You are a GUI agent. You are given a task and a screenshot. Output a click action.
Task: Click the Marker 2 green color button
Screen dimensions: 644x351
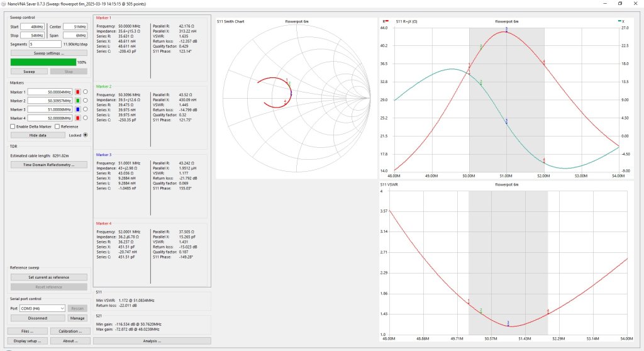(77, 101)
